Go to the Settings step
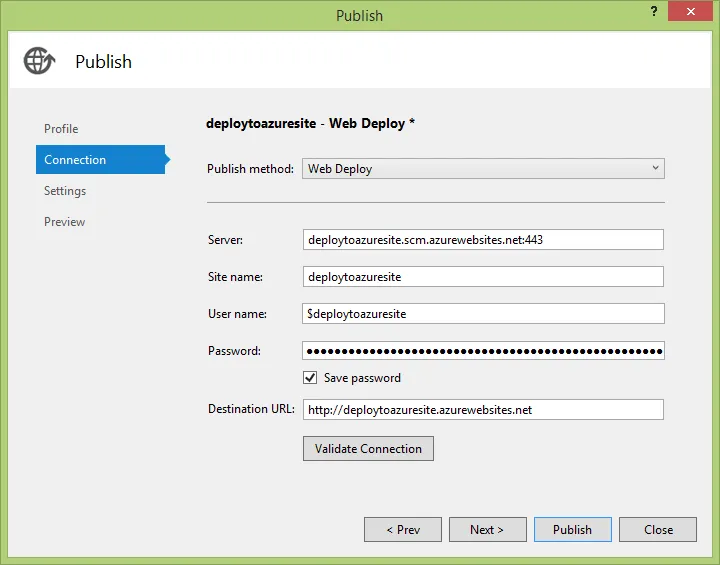 (x=65, y=191)
